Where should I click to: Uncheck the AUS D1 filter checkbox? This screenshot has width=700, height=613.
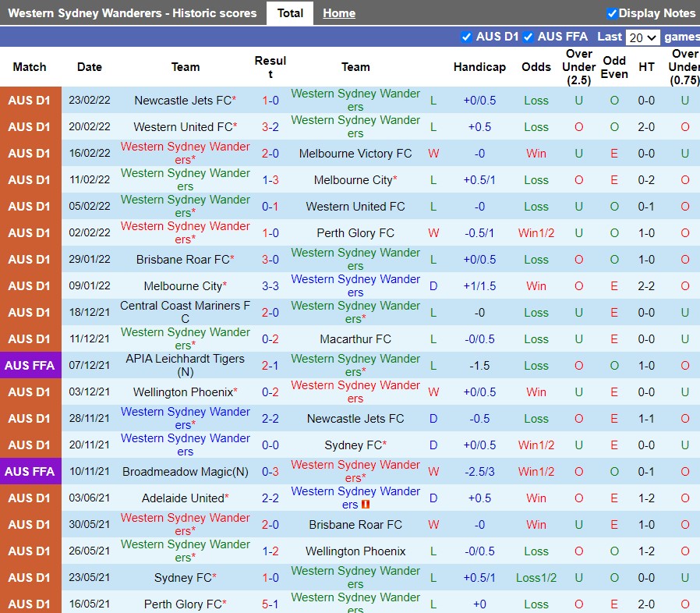pyautogui.click(x=466, y=37)
